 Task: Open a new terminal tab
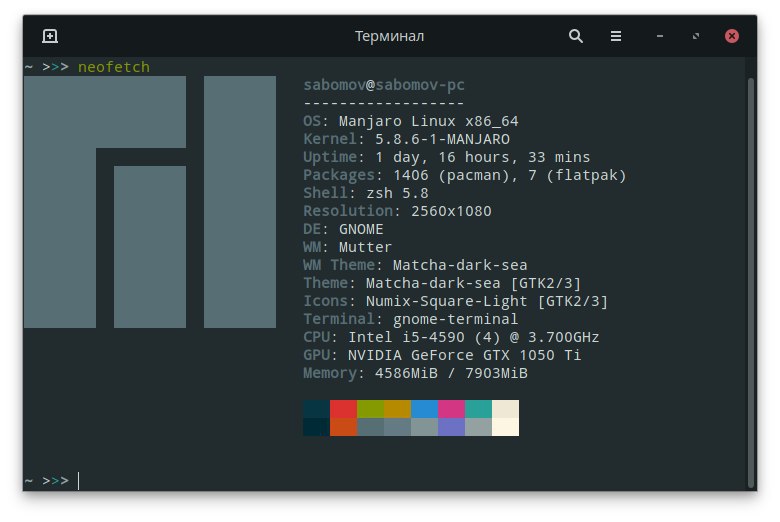point(50,36)
